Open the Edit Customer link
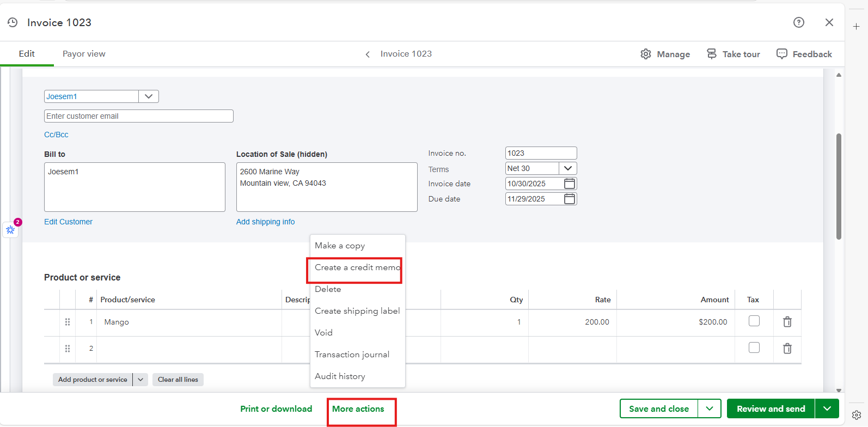The image size is (868, 427). click(68, 222)
